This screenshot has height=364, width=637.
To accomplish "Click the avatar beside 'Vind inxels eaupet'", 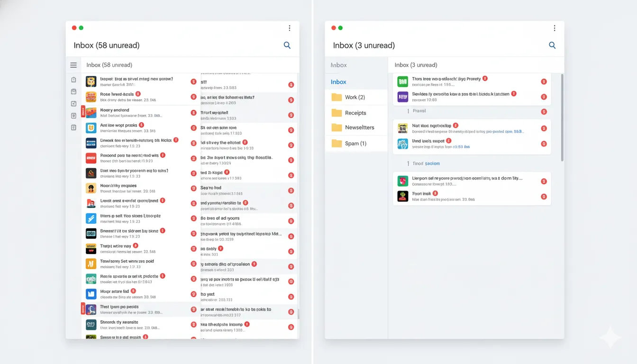I will [402, 144].
